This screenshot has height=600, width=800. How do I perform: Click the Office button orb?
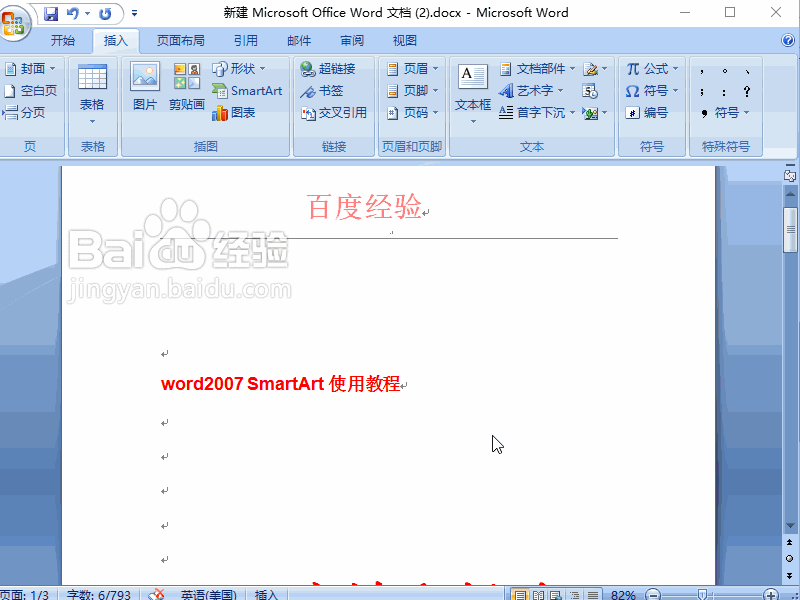(14, 22)
